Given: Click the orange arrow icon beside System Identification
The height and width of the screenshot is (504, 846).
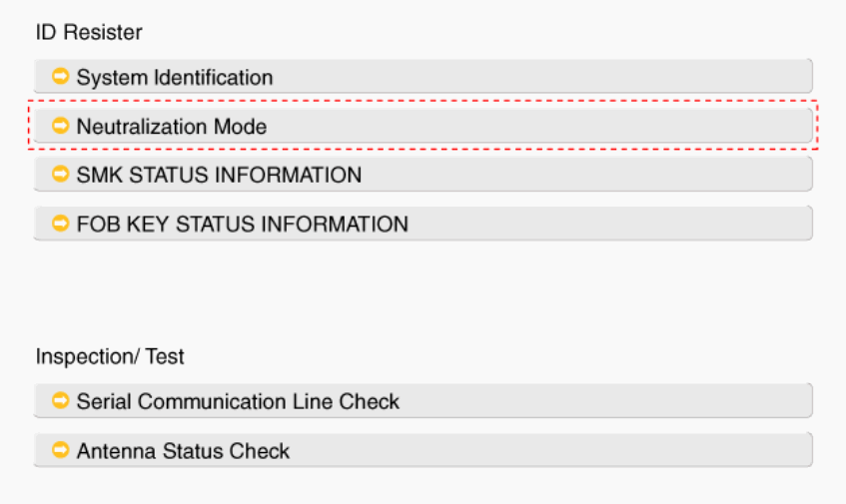Looking at the screenshot, I should tap(61, 76).
